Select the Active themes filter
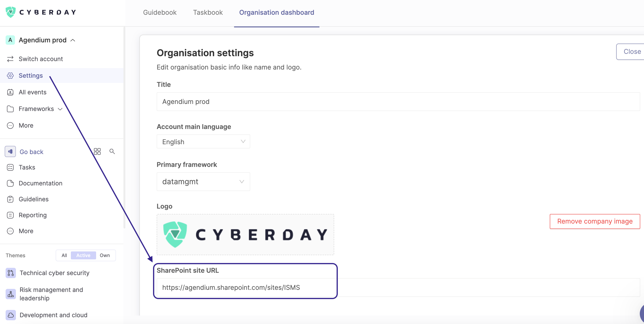The height and width of the screenshot is (324, 644). [x=83, y=255]
